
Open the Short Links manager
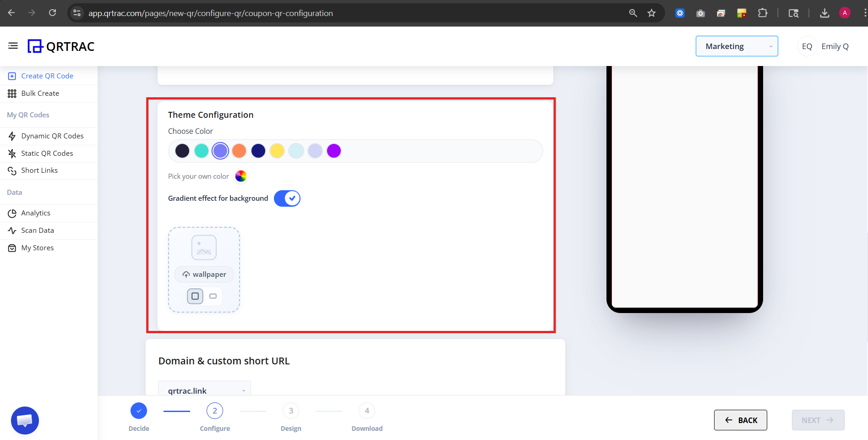(x=39, y=170)
